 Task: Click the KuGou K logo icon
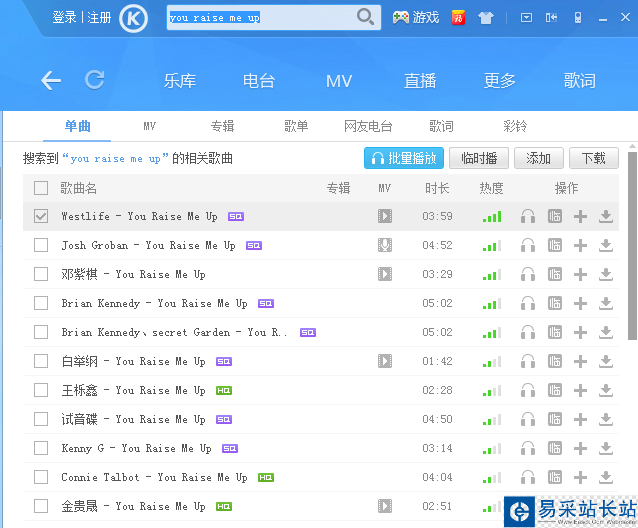(x=133, y=18)
